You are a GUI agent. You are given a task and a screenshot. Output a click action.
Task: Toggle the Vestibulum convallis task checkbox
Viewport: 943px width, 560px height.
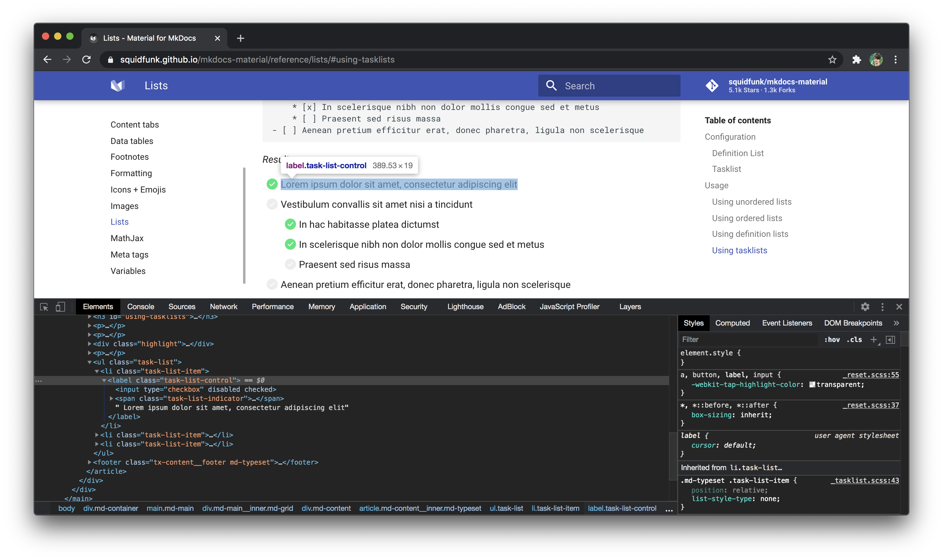[x=272, y=204]
